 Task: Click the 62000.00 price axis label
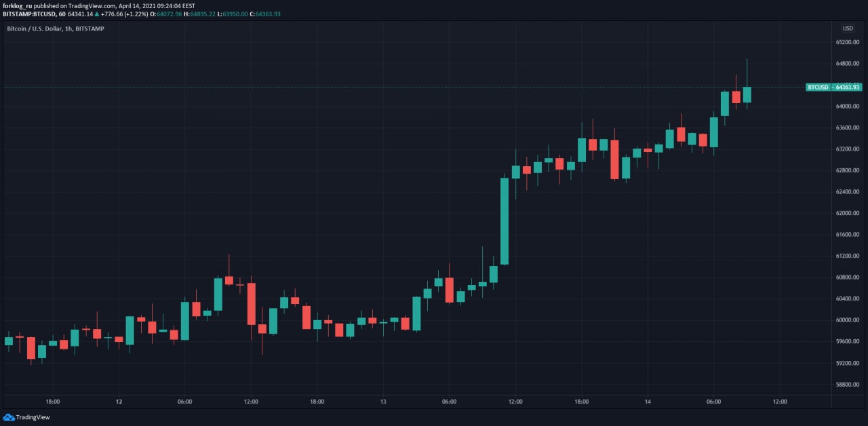click(x=848, y=213)
